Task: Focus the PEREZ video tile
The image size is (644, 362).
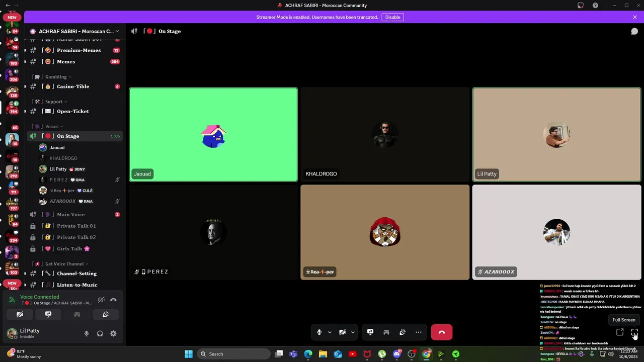Action: click(x=213, y=232)
